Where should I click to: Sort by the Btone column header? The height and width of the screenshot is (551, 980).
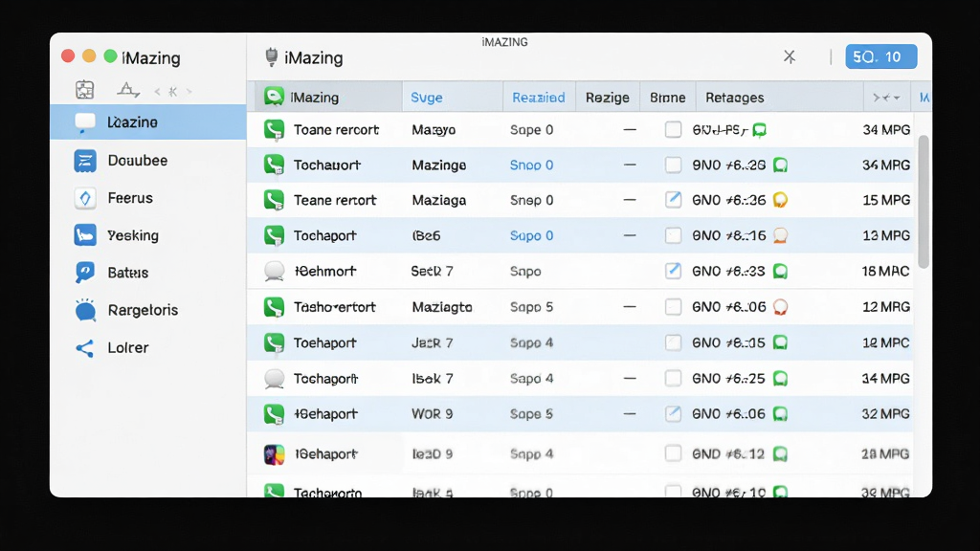point(667,98)
